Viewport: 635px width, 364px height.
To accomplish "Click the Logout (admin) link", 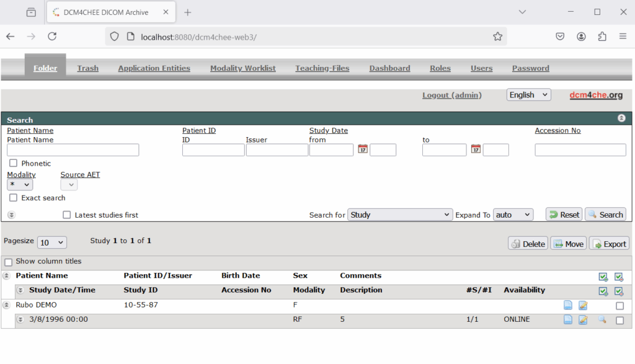I will [452, 95].
